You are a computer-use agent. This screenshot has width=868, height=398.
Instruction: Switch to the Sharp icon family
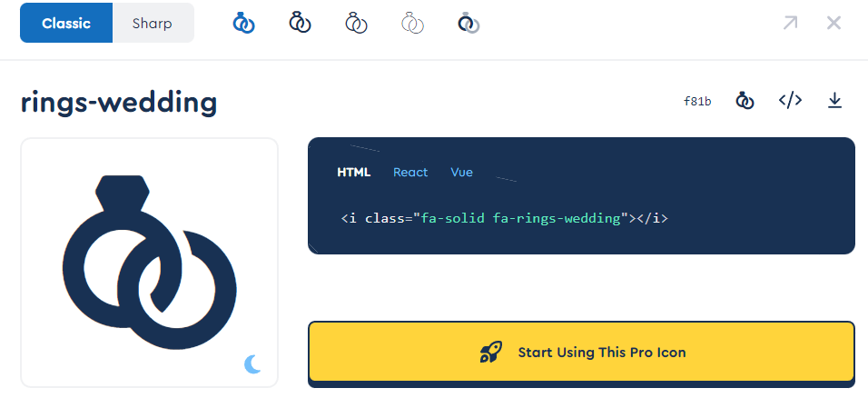(153, 24)
